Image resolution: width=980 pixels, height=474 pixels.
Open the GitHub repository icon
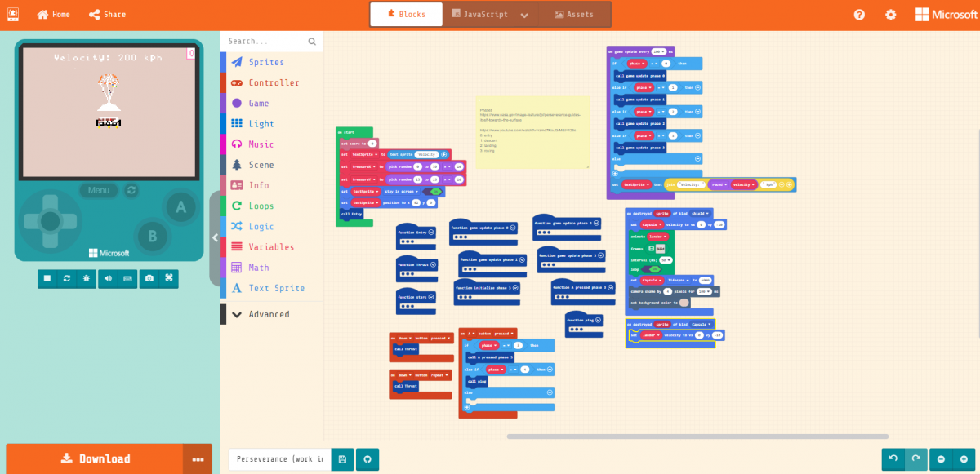(367, 459)
